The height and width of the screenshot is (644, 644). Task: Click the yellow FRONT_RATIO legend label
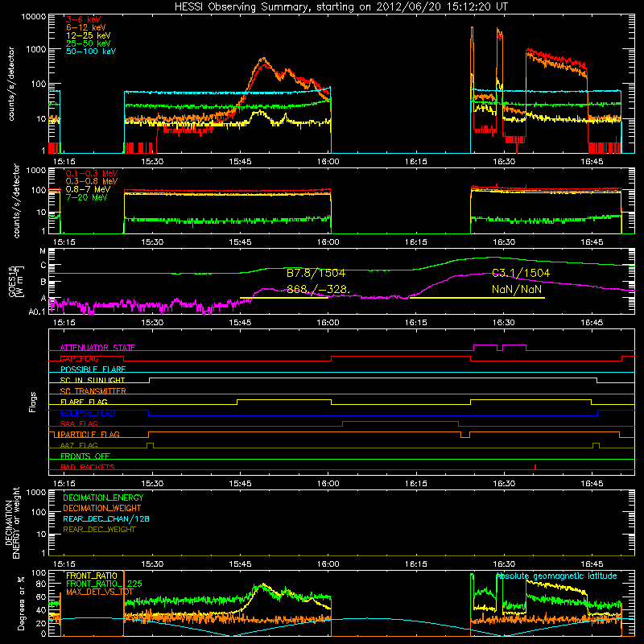pyautogui.click(x=92, y=576)
